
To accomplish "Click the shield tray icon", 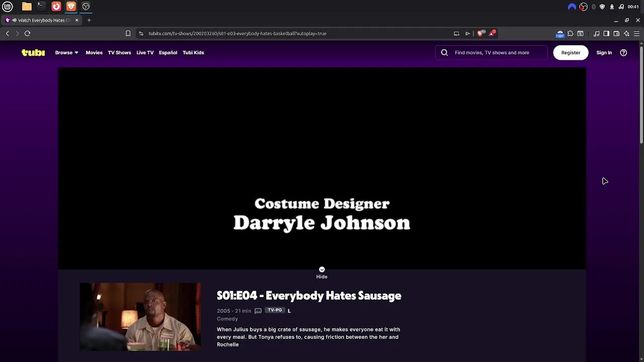I will 602,7.
